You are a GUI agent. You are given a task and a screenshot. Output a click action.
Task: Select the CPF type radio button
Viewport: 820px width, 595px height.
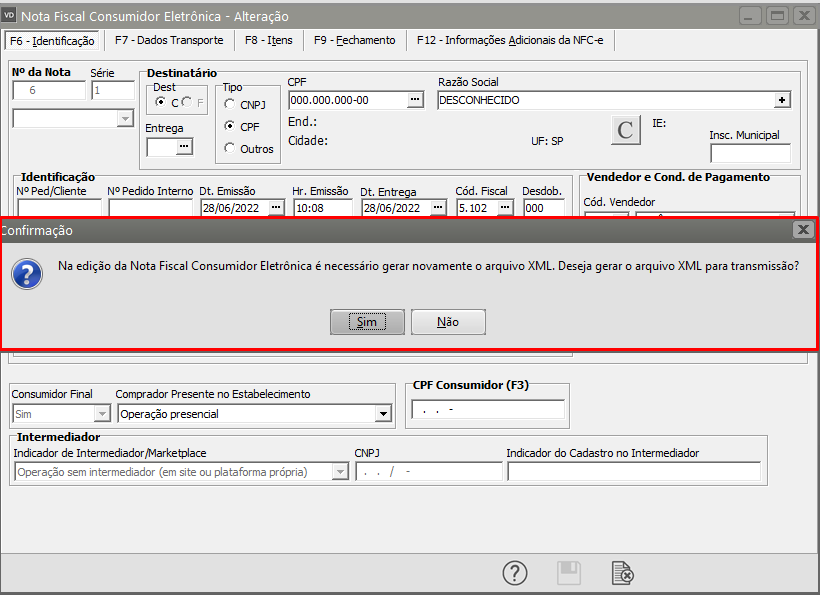click(230, 127)
